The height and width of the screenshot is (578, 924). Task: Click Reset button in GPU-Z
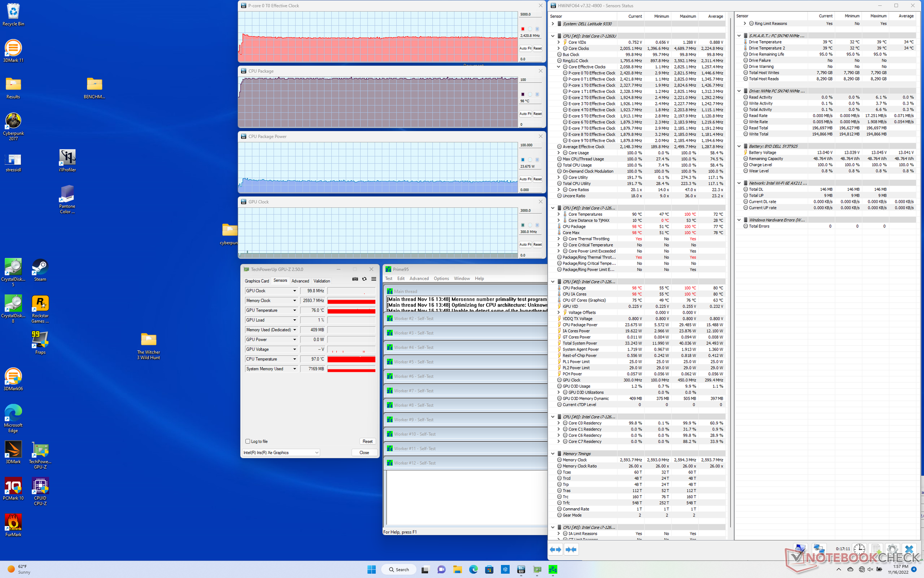[368, 441]
